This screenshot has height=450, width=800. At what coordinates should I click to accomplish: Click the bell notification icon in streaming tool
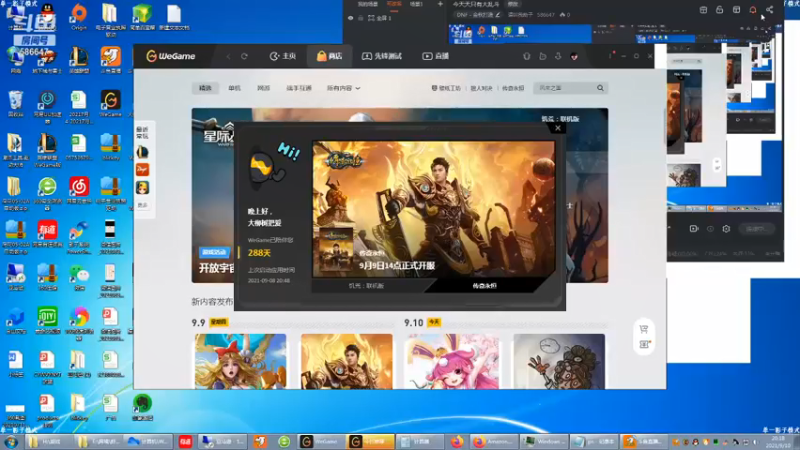click(753, 10)
